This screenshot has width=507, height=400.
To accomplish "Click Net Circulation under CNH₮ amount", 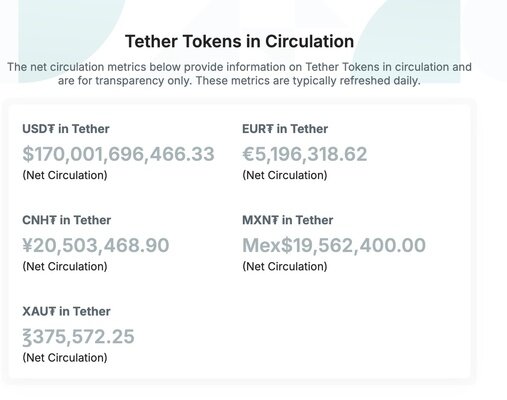I will tap(65, 267).
